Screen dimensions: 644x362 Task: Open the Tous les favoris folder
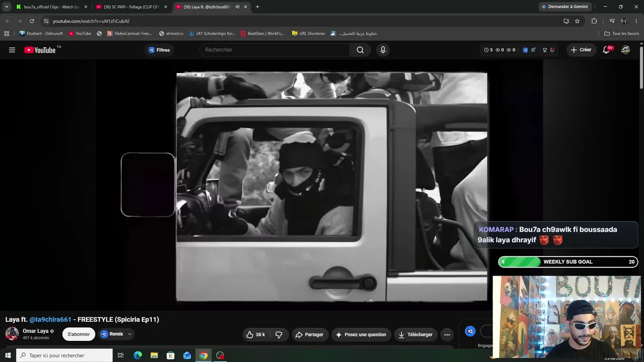pos(622,34)
